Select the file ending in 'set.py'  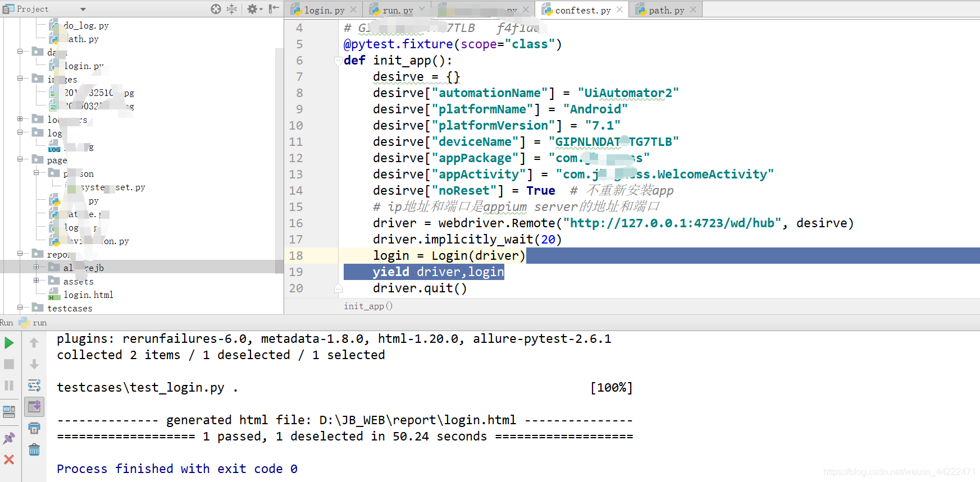(105, 187)
